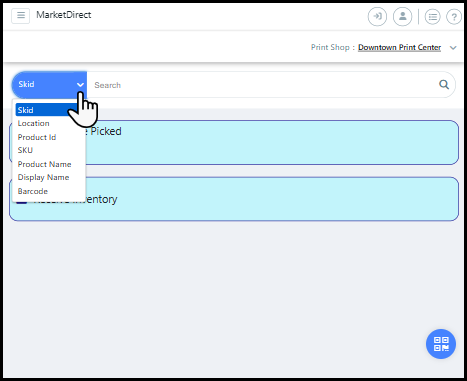Tap the blue QR code scan button
The height and width of the screenshot is (381, 467).
(441, 344)
